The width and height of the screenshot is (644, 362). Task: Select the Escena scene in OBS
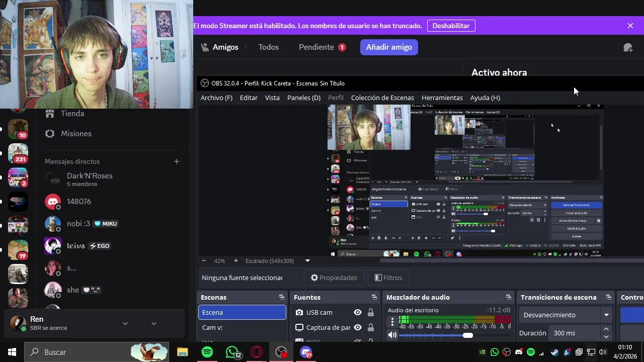[x=242, y=312]
